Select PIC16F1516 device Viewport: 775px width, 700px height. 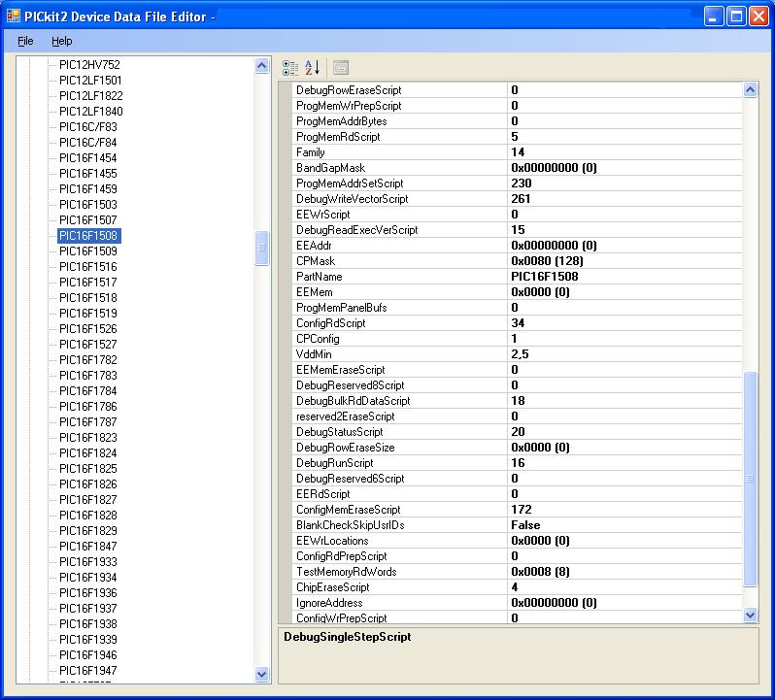(88, 267)
